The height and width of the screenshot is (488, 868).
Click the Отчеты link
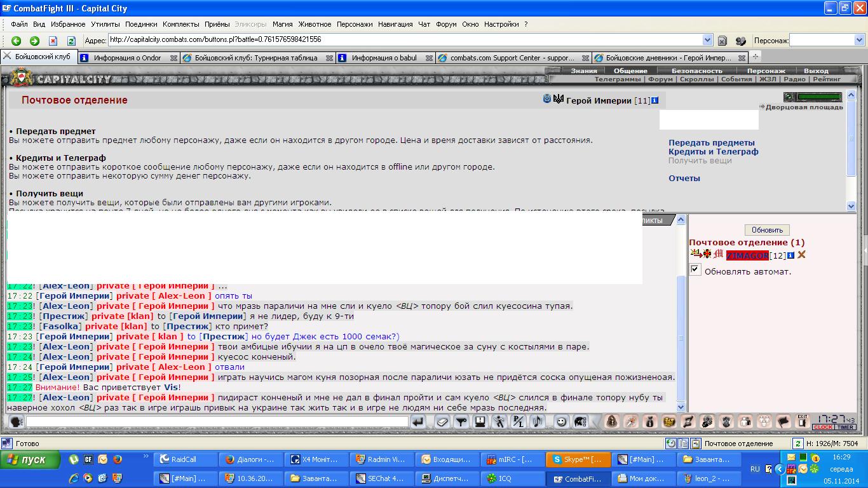click(684, 179)
